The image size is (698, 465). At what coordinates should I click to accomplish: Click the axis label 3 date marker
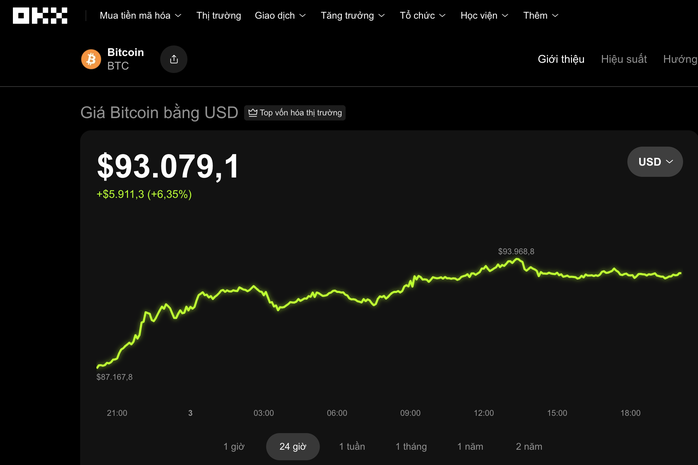coord(190,413)
